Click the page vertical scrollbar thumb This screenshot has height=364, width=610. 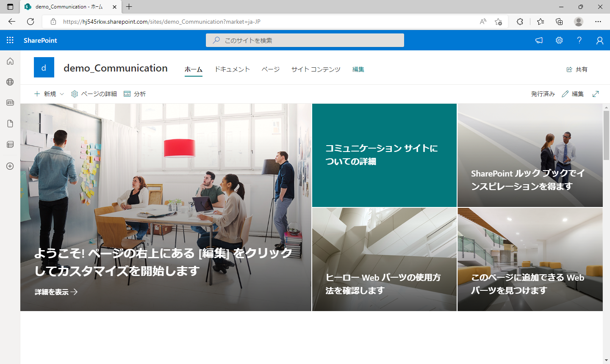click(x=606, y=135)
